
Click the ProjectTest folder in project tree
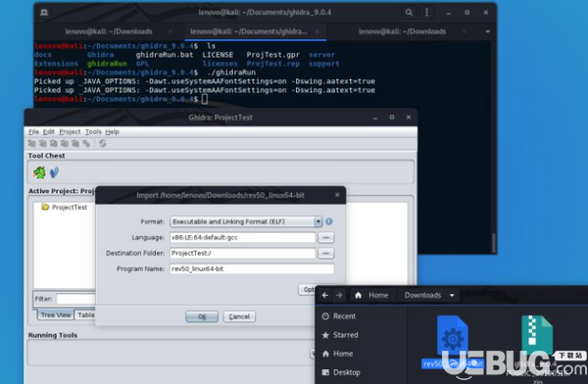coord(64,207)
